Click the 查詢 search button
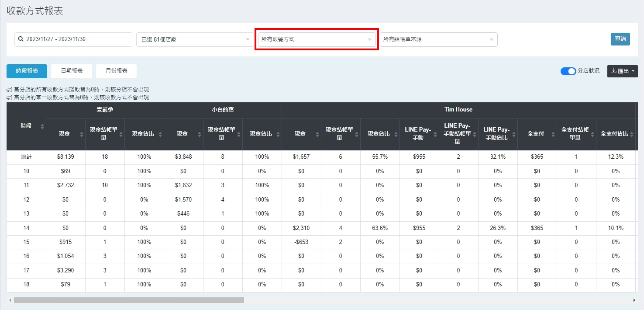This screenshot has height=310, width=644. pyautogui.click(x=620, y=39)
